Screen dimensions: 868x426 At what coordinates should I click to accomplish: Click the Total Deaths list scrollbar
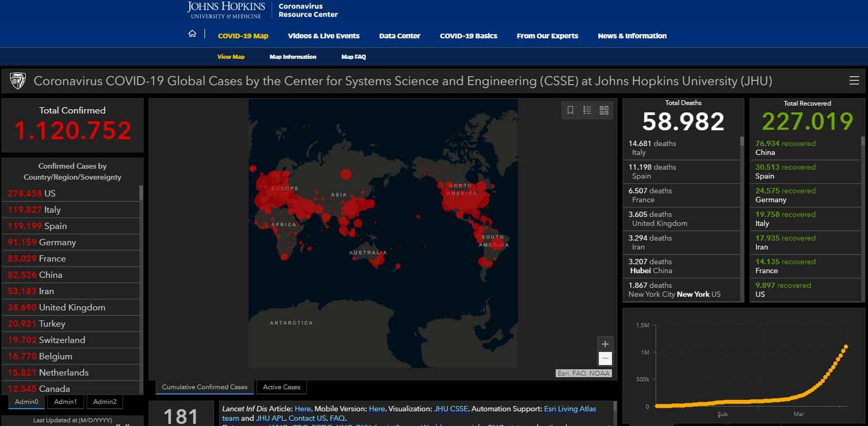point(742,141)
